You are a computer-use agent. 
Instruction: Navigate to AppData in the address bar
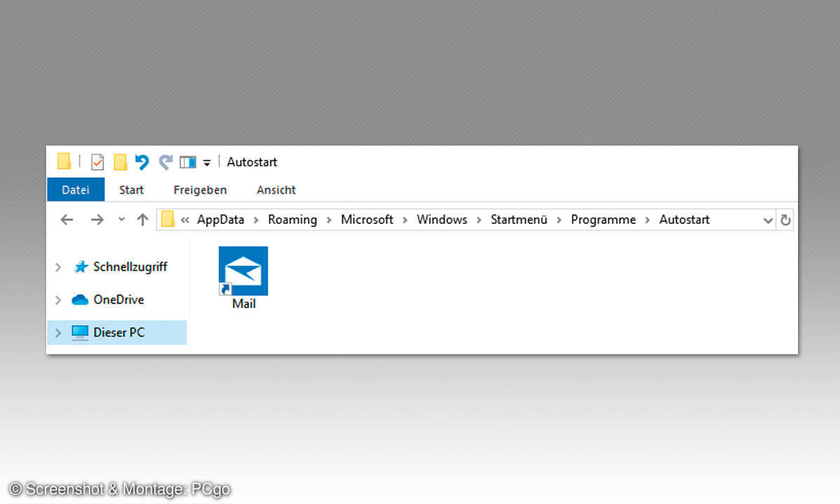220,219
